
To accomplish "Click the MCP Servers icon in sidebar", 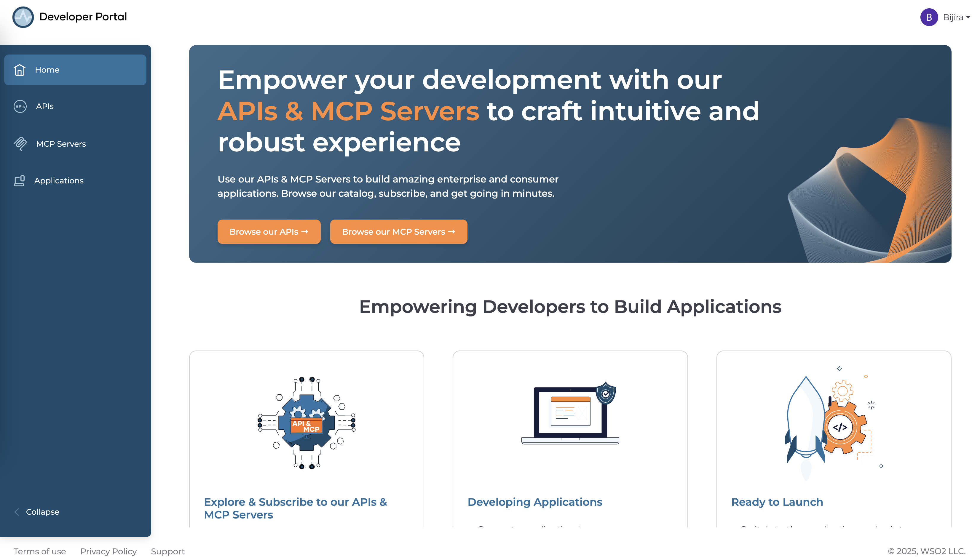I will point(20,143).
